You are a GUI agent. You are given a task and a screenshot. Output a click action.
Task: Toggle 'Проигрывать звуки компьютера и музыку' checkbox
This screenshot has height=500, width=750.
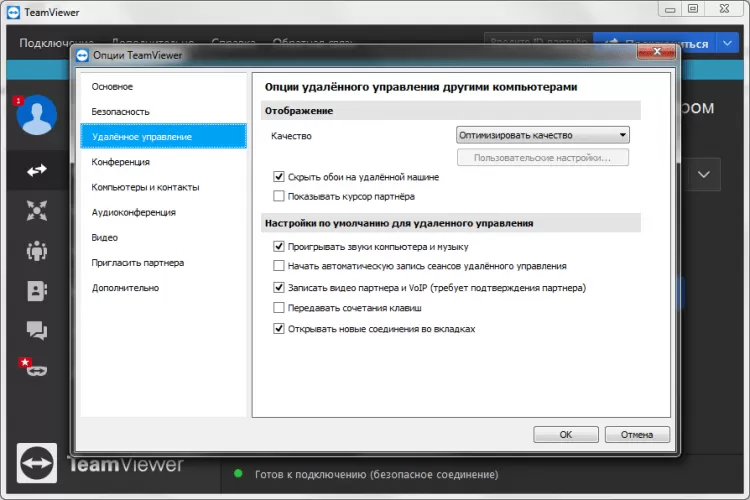[279, 246]
